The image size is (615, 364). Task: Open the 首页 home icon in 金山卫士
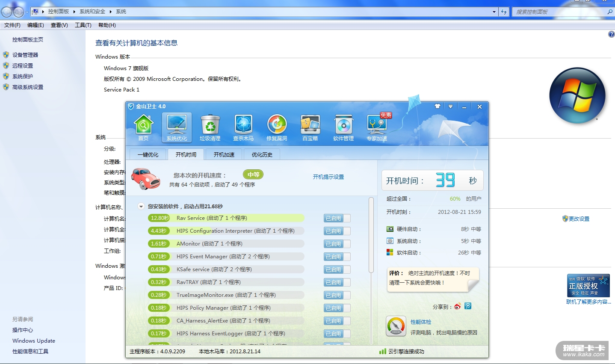[x=143, y=127]
